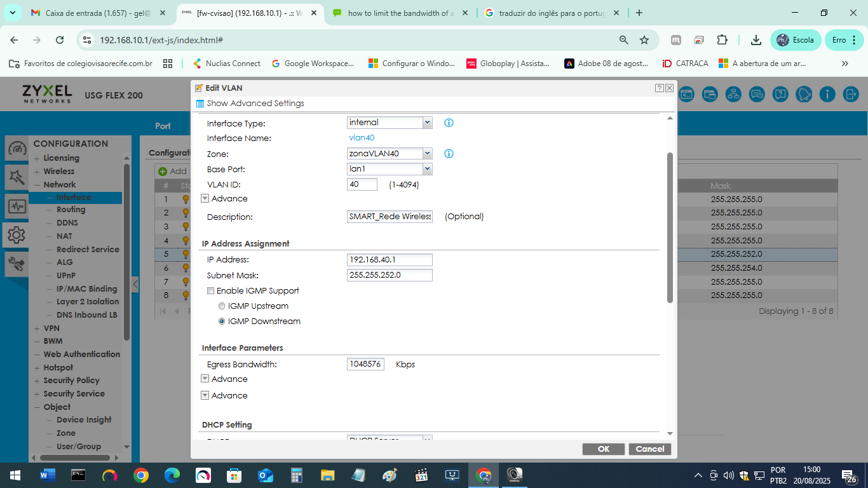The image size is (868, 488).
Task: Open the CATRACA bookmark
Action: pos(685,64)
